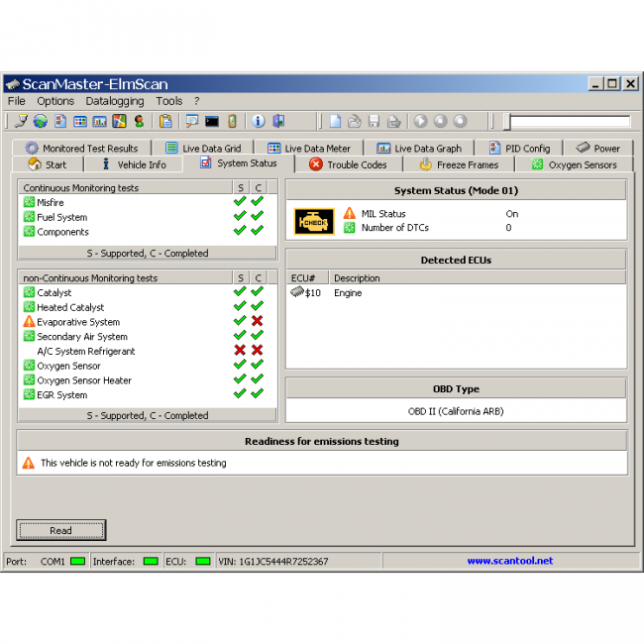
Task: Go to the Start tab
Action: pos(48,164)
